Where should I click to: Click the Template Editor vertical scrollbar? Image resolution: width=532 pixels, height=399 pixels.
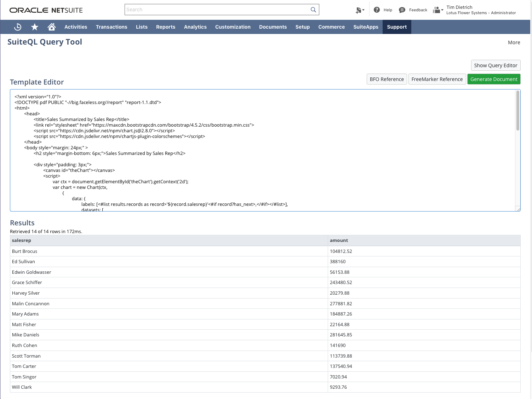[518, 111]
